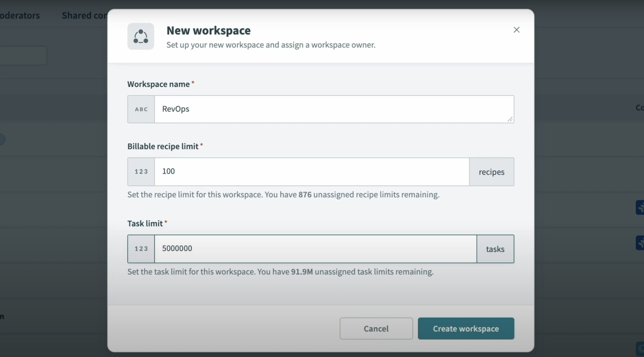
Task: Click upper blue connector icon behind dialog
Action: pyautogui.click(x=640, y=207)
